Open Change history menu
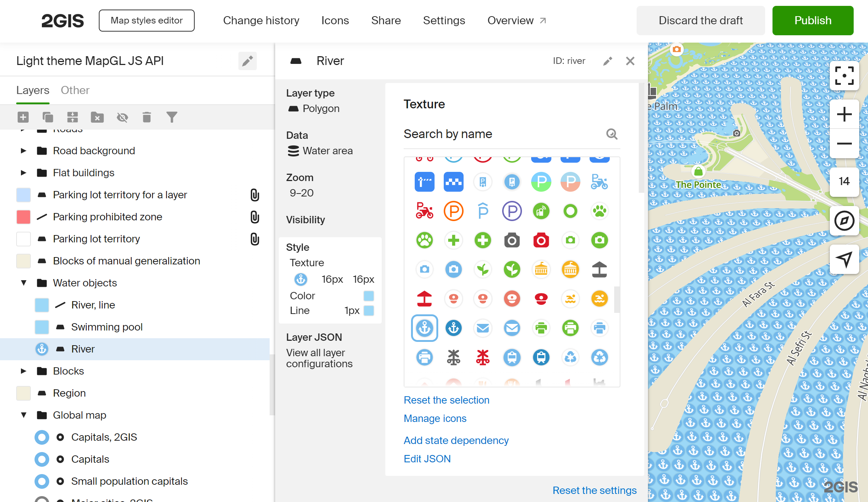This screenshot has height=502, width=868. pos(261,21)
